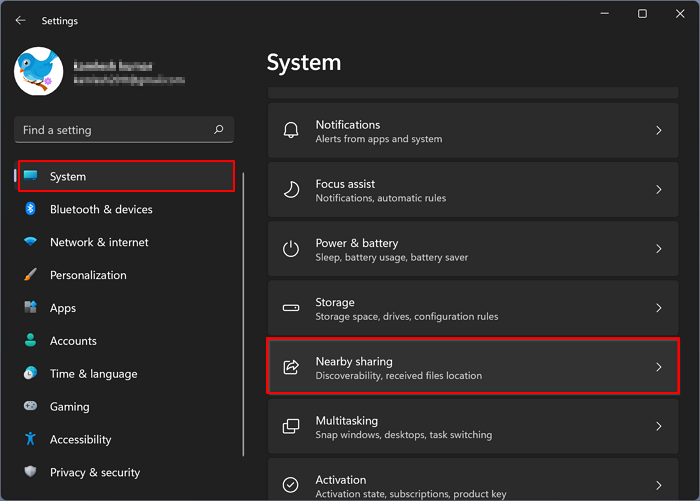Image resolution: width=700 pixels, height=501 pixels.
Task: Click the search magnifier icon
Action: [x=219, y=130]
